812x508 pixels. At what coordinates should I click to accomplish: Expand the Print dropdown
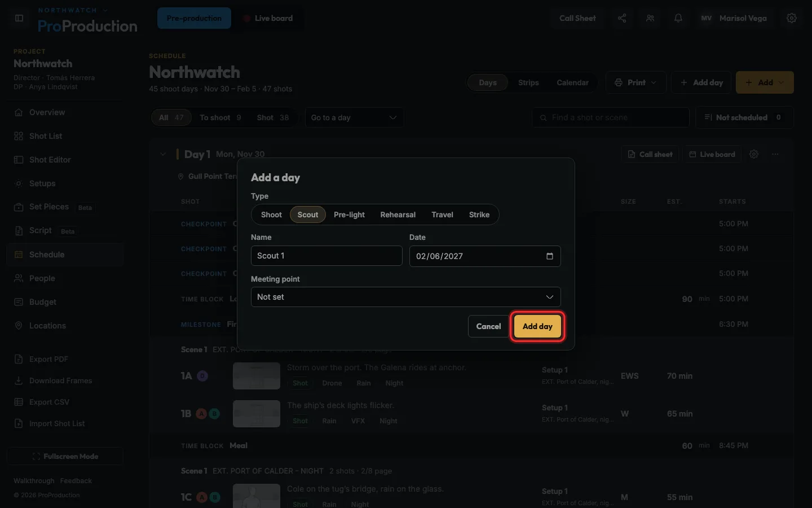(x=636, y=82)
